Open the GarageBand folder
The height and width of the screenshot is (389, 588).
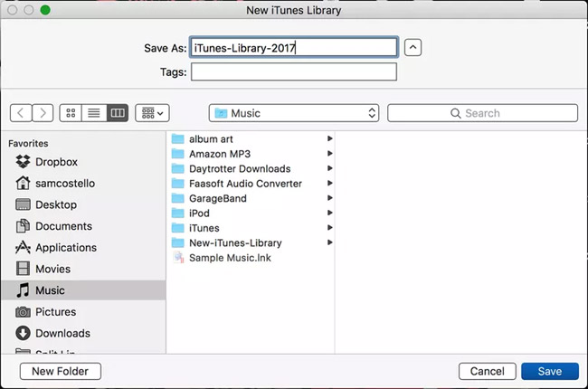252,198
